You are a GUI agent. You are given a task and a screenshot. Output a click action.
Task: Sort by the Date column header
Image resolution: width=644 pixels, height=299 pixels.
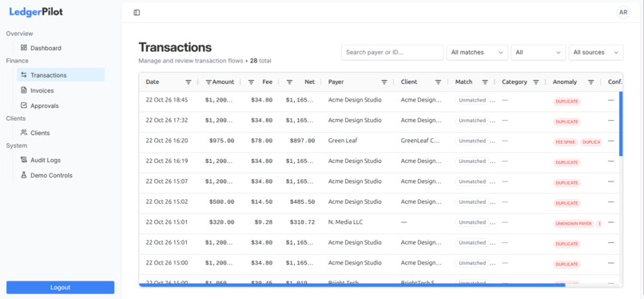pos(153,82)
